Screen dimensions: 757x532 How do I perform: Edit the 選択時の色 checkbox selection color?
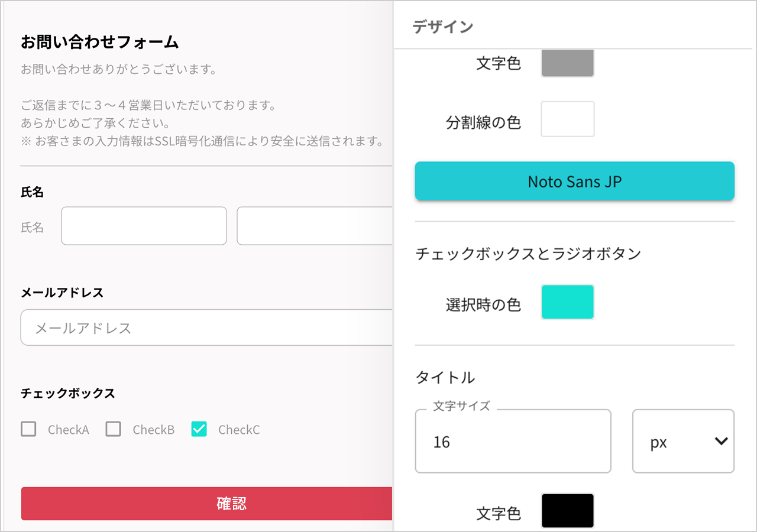(x=567, y=302)
